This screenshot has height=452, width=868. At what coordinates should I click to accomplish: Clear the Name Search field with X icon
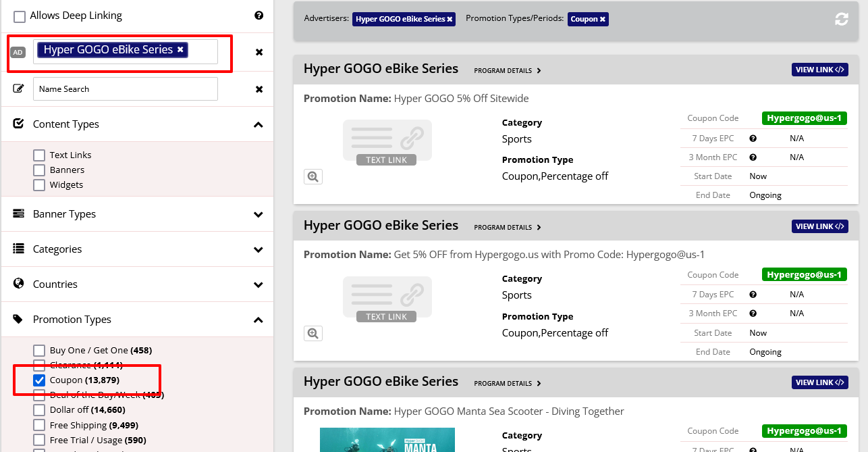(259, 89)
